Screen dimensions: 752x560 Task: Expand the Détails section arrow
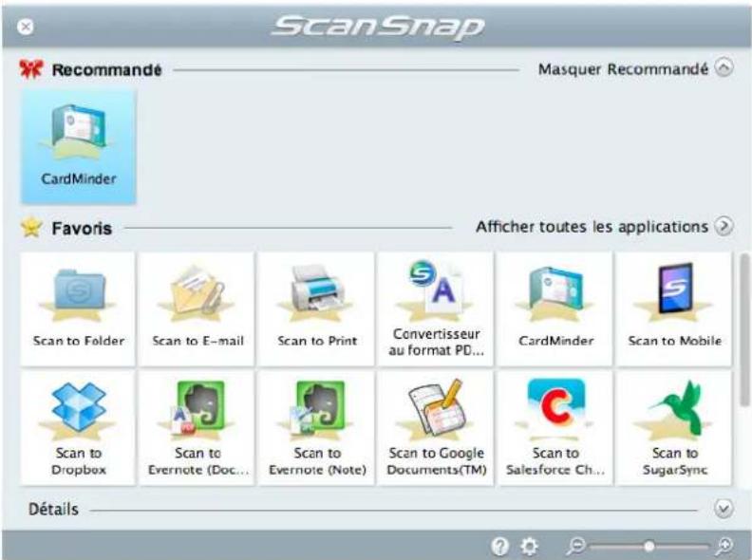coord(724,509)
